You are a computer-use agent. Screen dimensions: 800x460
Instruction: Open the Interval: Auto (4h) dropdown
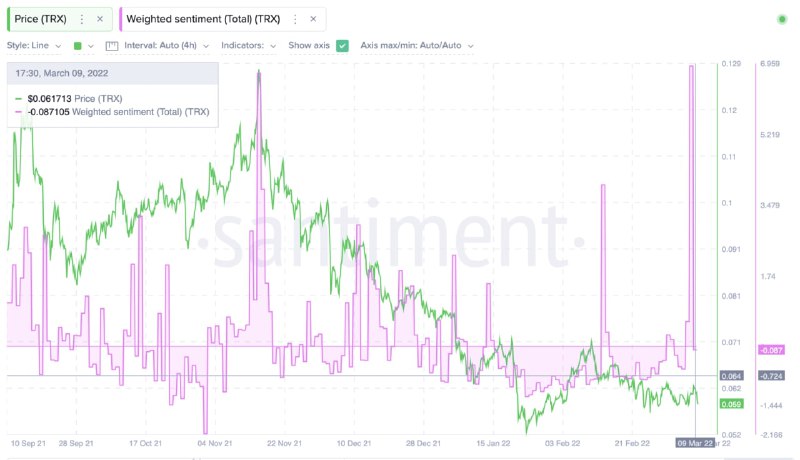164,46
